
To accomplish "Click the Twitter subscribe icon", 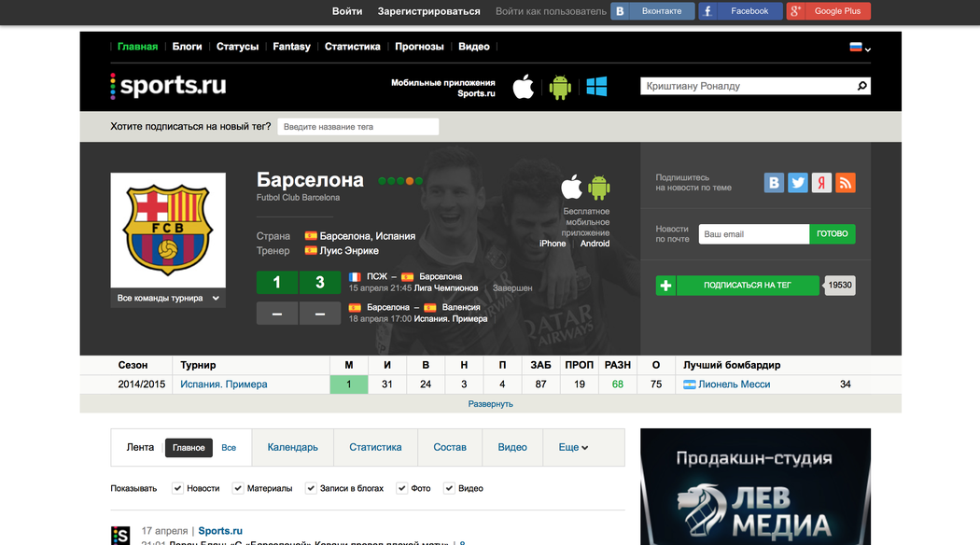I will 798,183.
